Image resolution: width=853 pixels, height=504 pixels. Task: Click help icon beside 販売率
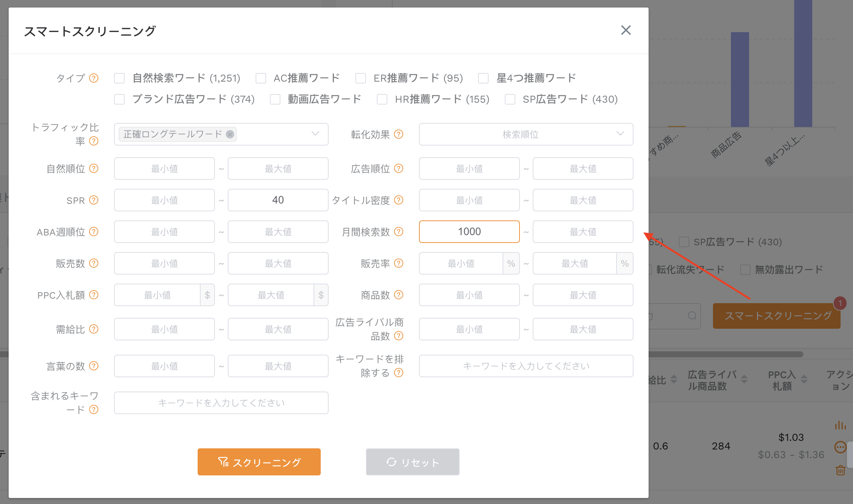click(x=399, y=263)
